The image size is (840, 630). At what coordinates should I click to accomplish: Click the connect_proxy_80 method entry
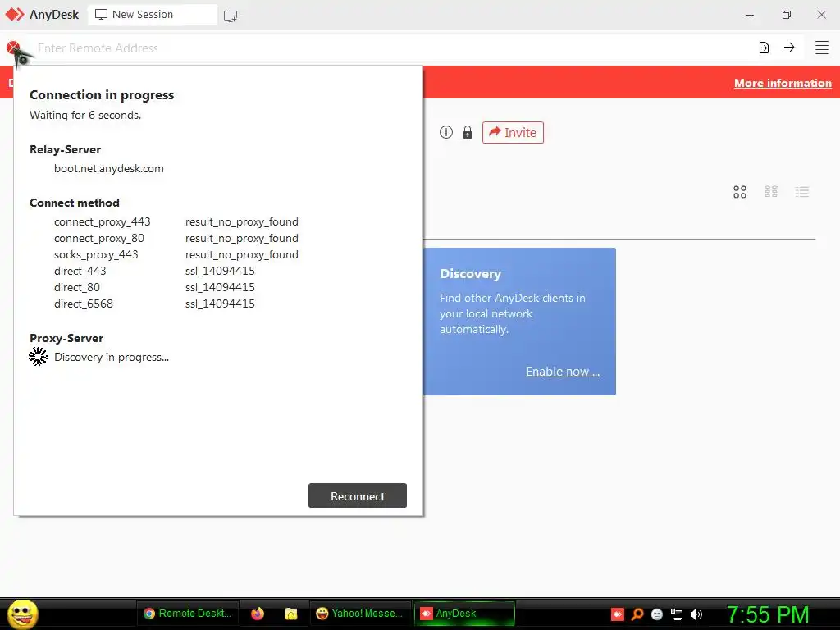99,239
